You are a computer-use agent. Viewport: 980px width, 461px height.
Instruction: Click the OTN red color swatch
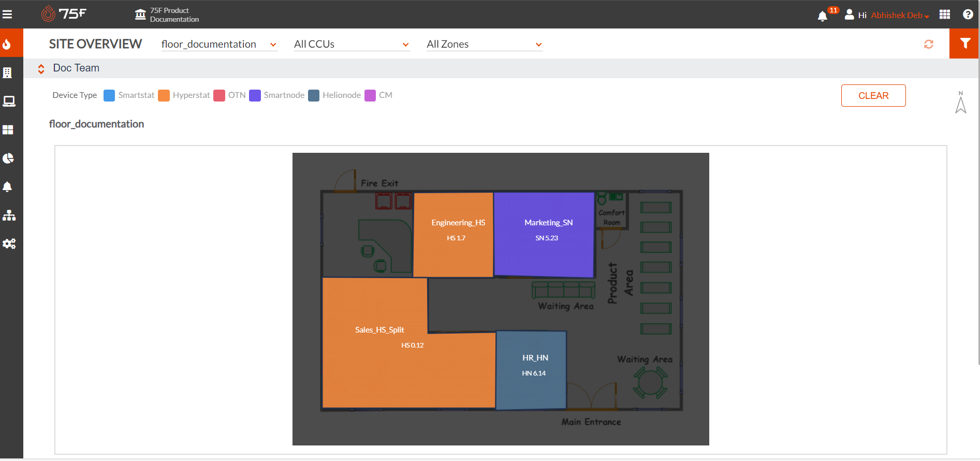click(x=219, y=95)
